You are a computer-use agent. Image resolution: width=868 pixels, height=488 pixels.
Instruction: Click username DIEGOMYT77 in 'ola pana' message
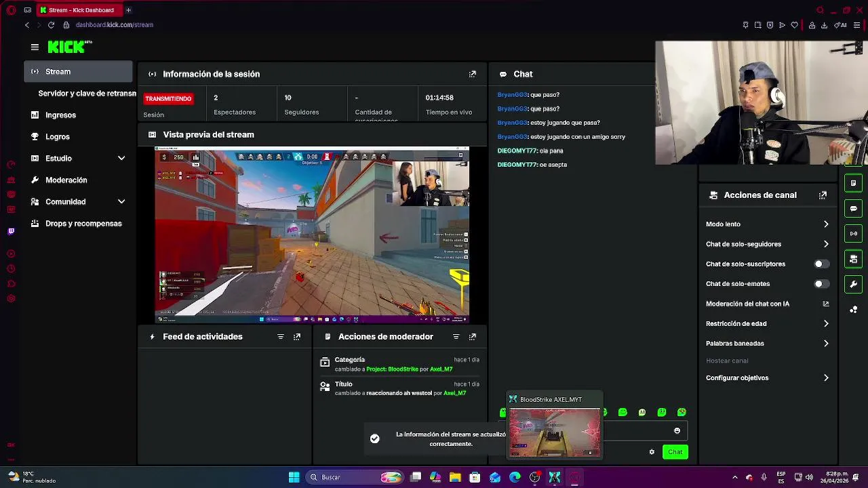517,151
